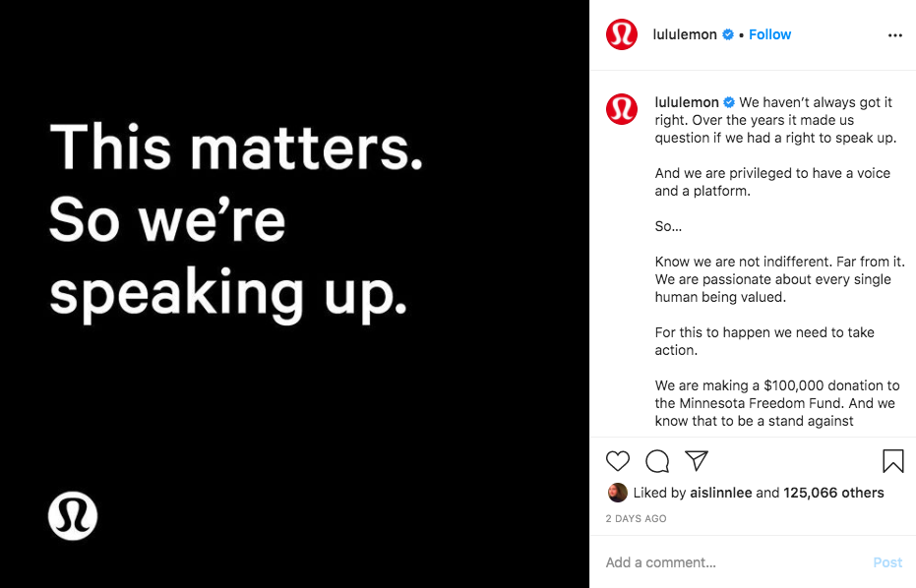Focus the Add a comment field

click(x=733, y=562)
